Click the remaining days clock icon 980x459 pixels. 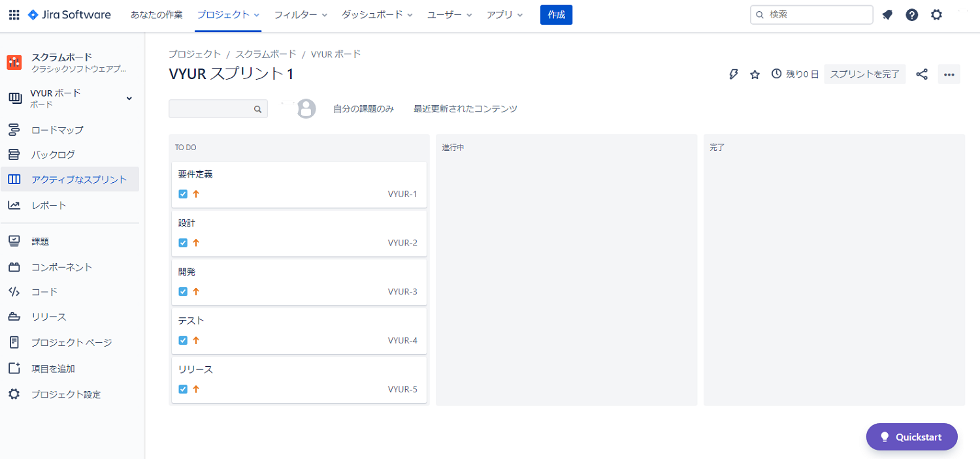(x=777, y=74)
